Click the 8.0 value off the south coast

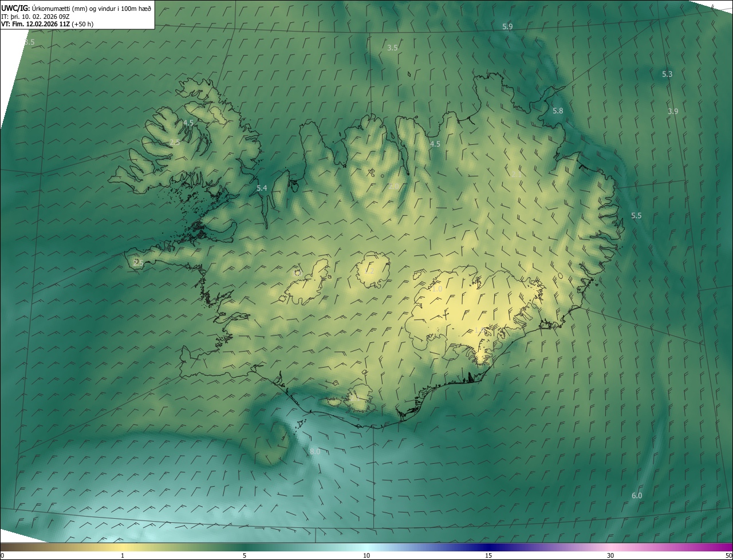(x=315, y=452)
